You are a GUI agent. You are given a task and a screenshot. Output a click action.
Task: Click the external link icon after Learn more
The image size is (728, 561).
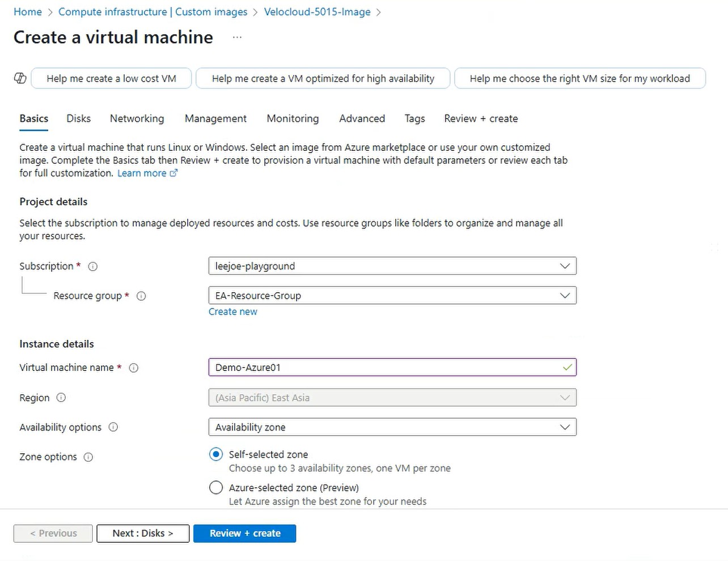(173, 173)
